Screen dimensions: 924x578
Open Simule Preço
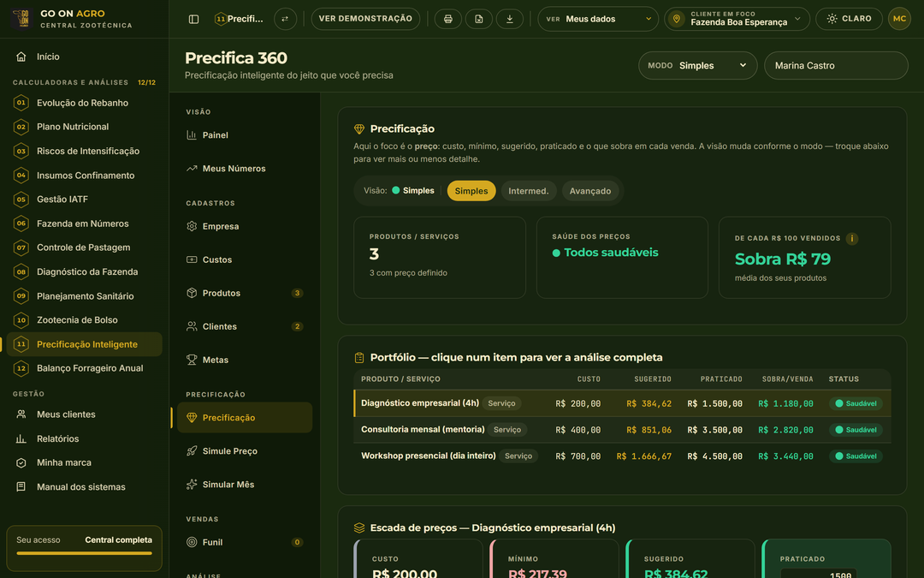pos(245,451)
